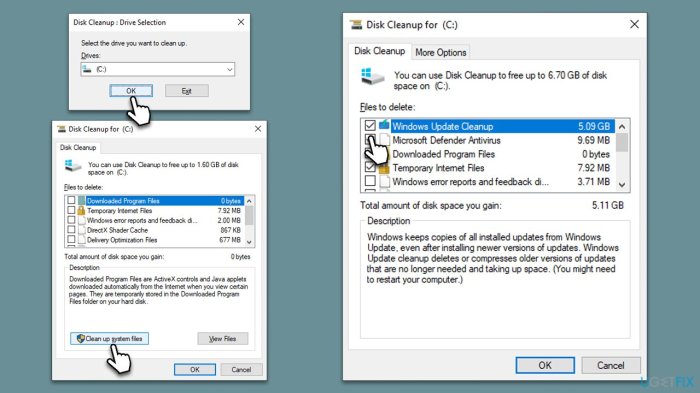Close the Drive Selection dialog
Screen dimensions: 700x393
pos(241,22)
